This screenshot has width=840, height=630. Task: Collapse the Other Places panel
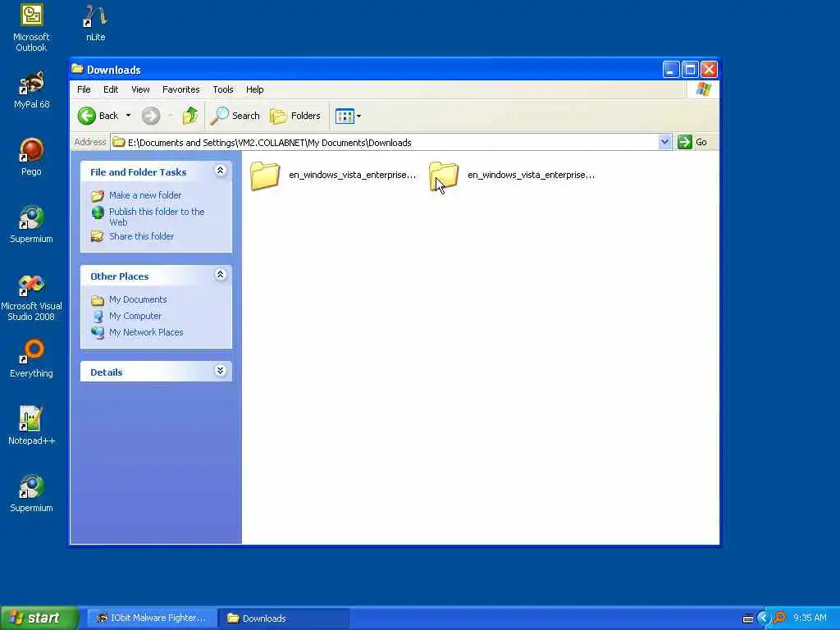tap(220, 275)
